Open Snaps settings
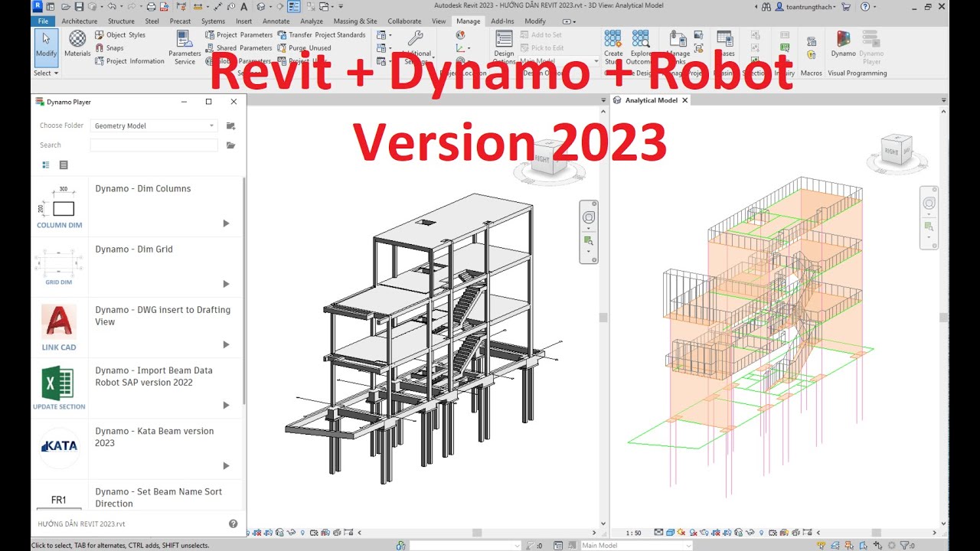 pos(109,48)
